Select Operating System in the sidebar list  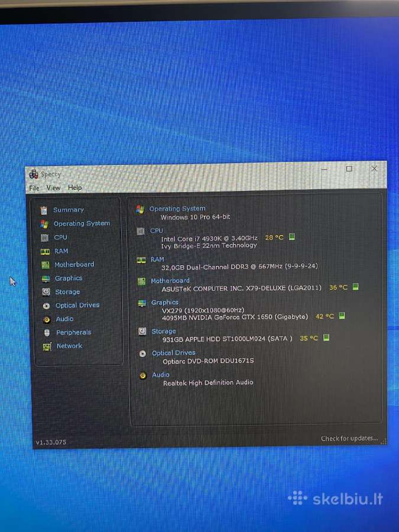point(82,223)
